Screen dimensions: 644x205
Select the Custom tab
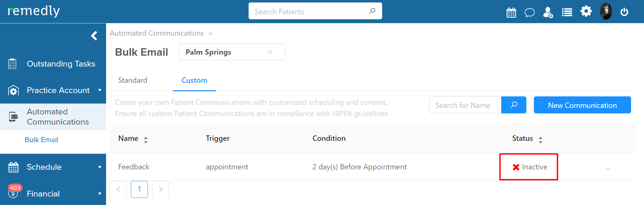194,80
